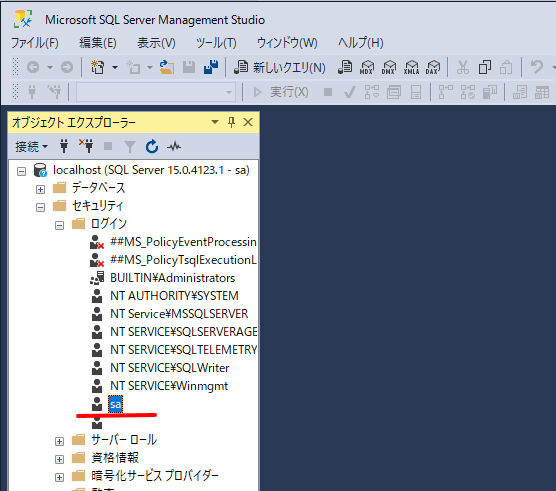Click the Object Explorer disconnect icon
Screen dimensions: 556x491
coord(86,146)
